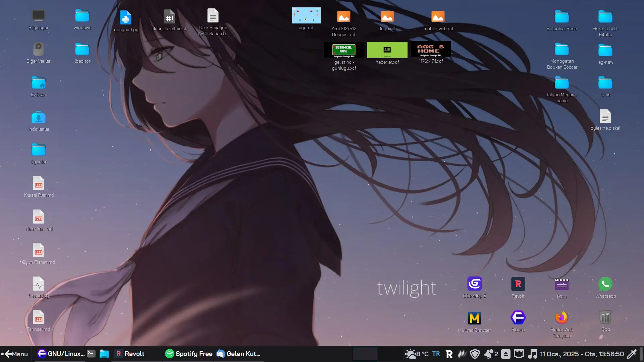Open the ag-new folder
This screenshot has width=644, height=362.
[605, 54]
